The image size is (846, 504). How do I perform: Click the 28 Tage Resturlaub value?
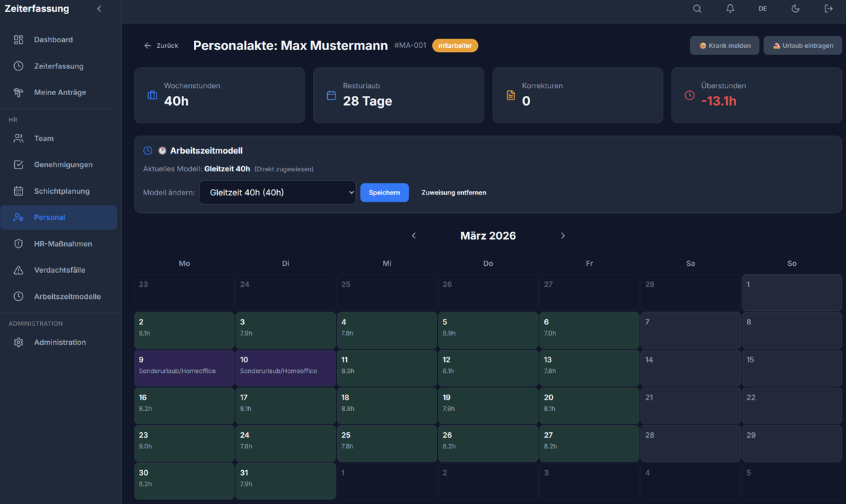(x=368, y=101)
